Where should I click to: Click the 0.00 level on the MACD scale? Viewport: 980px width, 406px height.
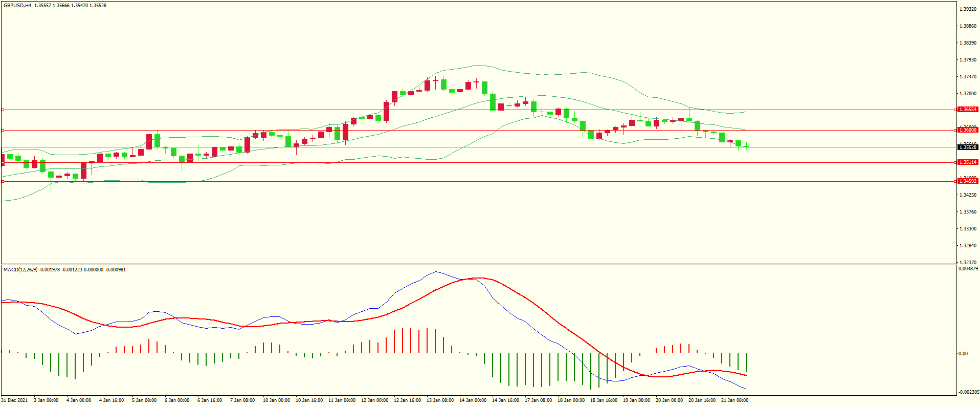[x=963, y=354]
